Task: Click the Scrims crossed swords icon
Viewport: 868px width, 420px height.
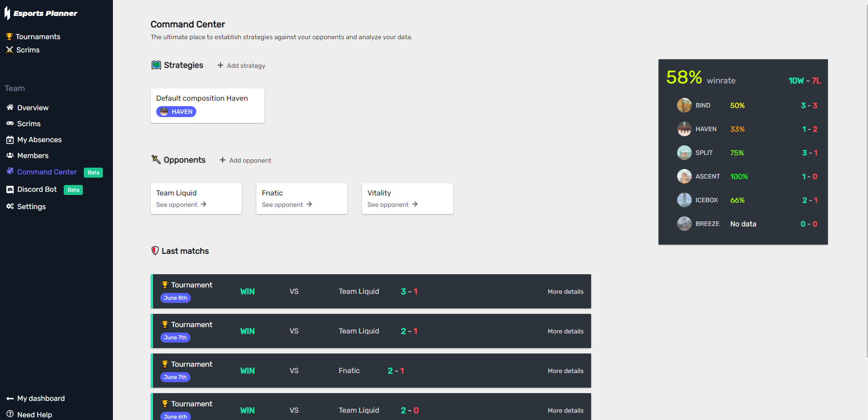Action: [9, 50]
